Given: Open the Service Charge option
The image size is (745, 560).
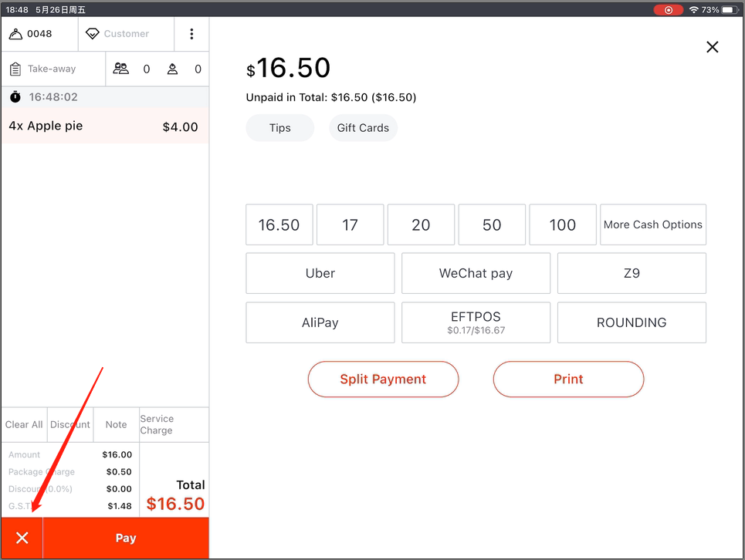Looking at the screenshot, I should click(x=173, y=424).
